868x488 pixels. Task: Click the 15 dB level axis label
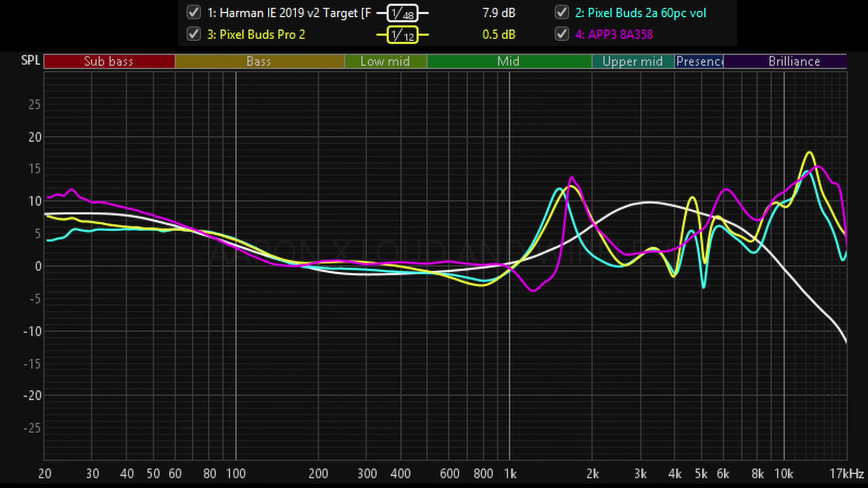click(x=34, y=169)
